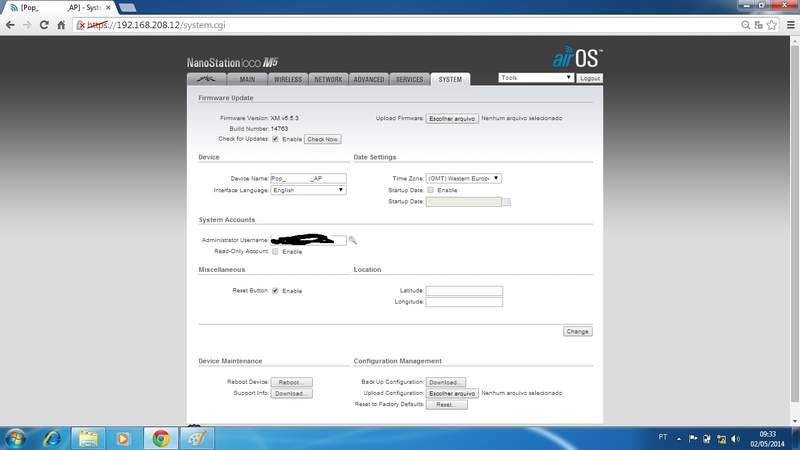Click the change password key icon
Screen dimensions: 800x450
(353, 240)
